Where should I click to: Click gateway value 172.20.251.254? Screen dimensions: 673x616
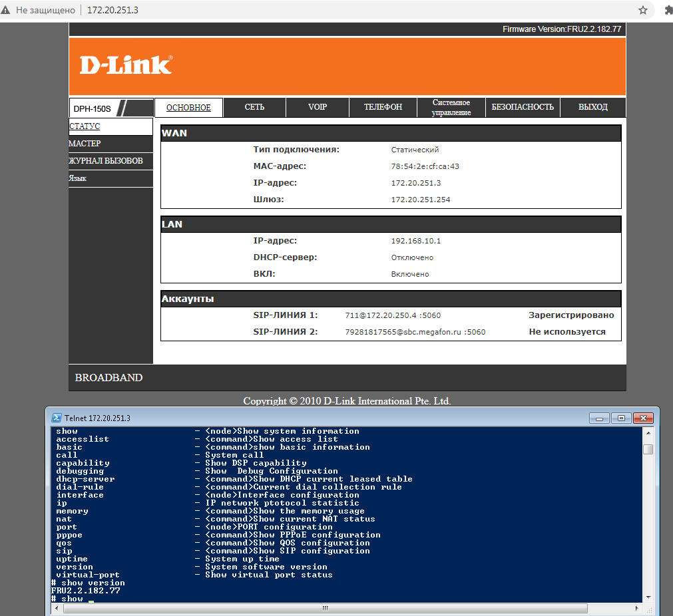(420, 200)
